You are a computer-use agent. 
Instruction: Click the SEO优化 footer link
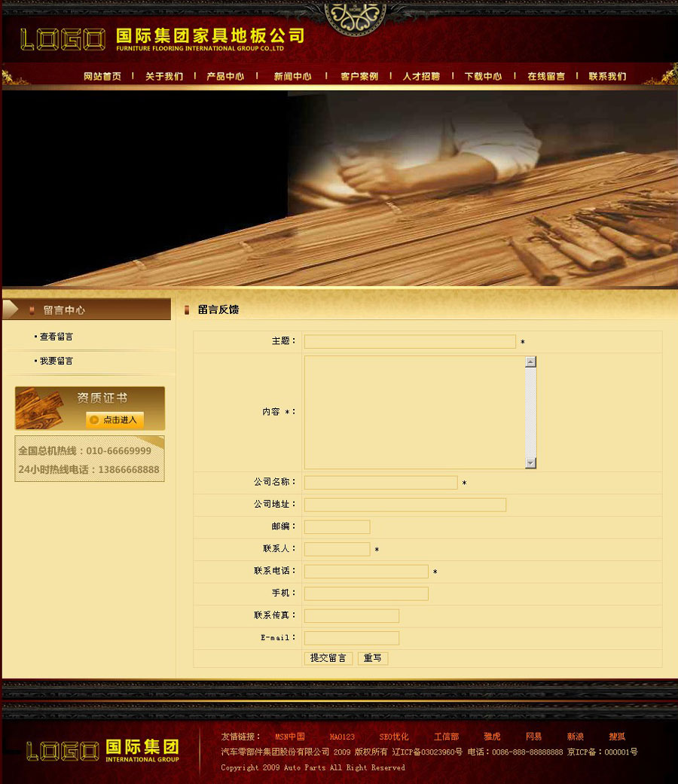click(394, 737)
